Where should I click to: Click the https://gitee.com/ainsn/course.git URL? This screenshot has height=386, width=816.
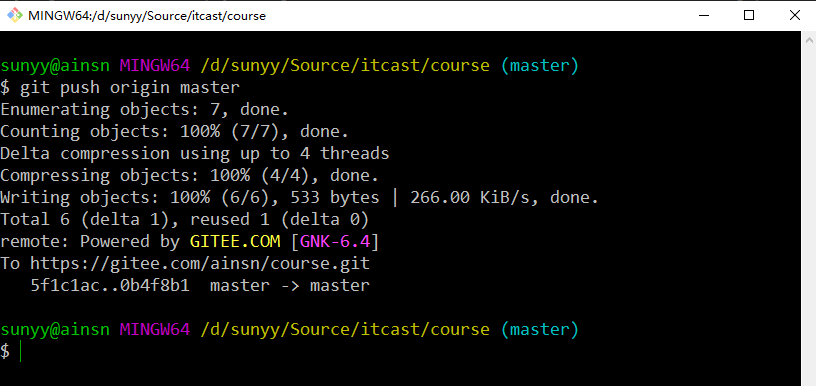click(200, 263)
